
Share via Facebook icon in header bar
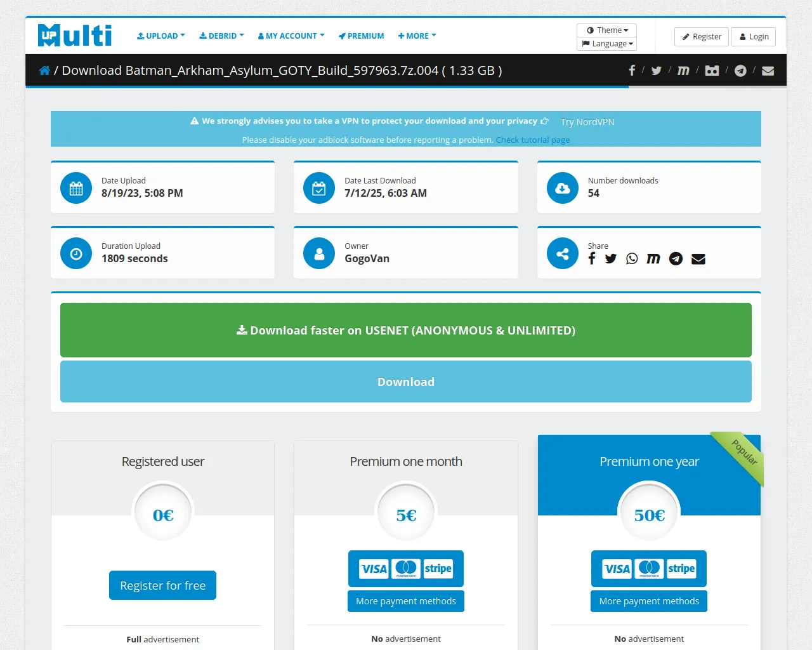[x=632, y=70]
